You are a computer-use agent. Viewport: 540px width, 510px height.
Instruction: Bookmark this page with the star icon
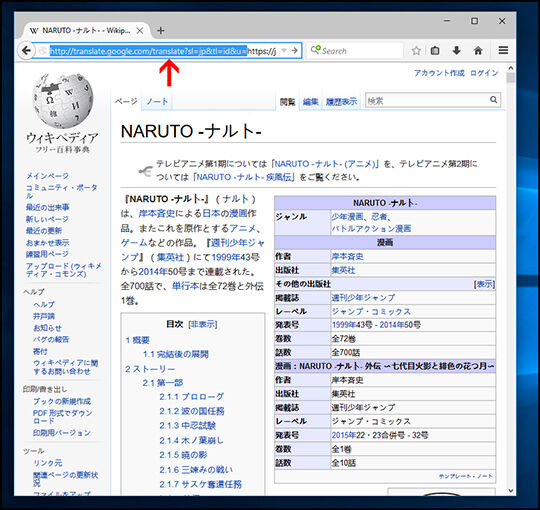416,51
